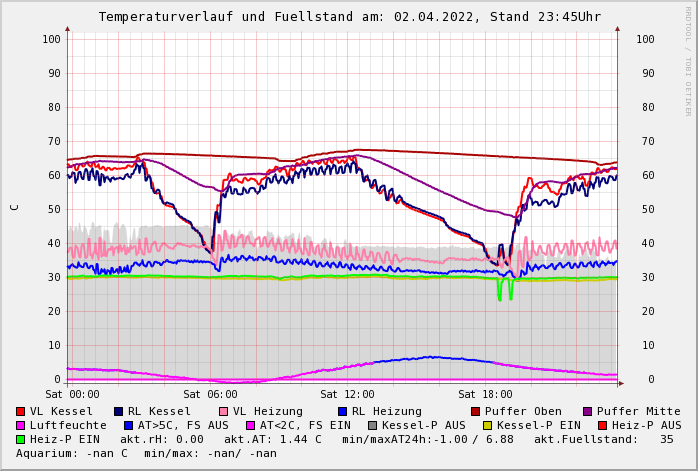Click the green Heiz-P EIN legend swatch
Viewport: 698px width, 471px height.
21,440
